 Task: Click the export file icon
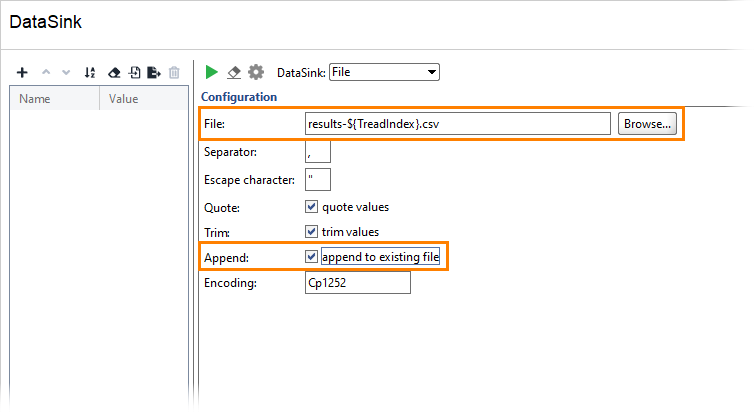[154, 73]
